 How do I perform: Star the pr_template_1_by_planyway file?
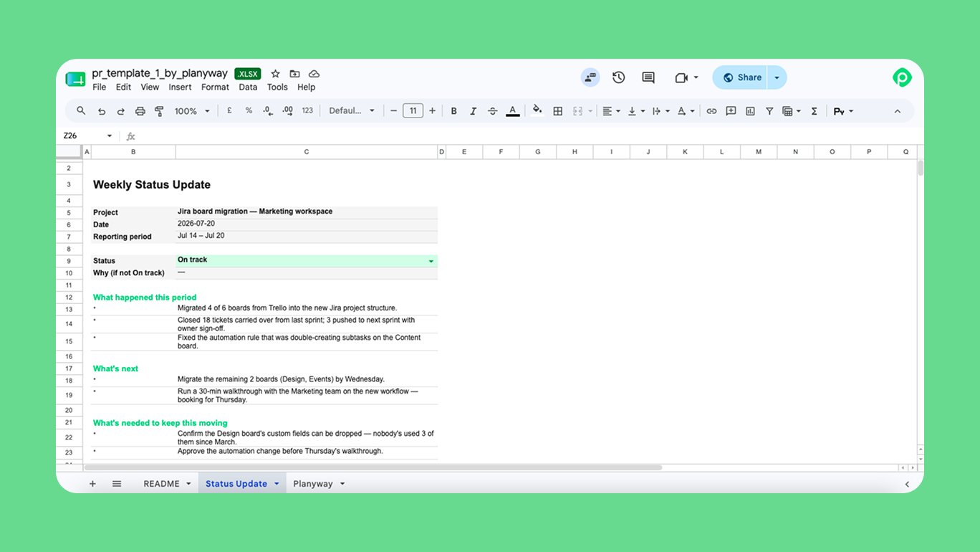pyautogui.click(x=275, y=74)
